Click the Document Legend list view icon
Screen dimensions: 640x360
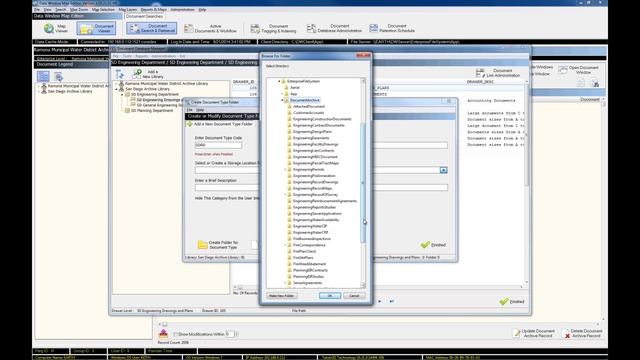pyautogui.click(x=43, y=76)
